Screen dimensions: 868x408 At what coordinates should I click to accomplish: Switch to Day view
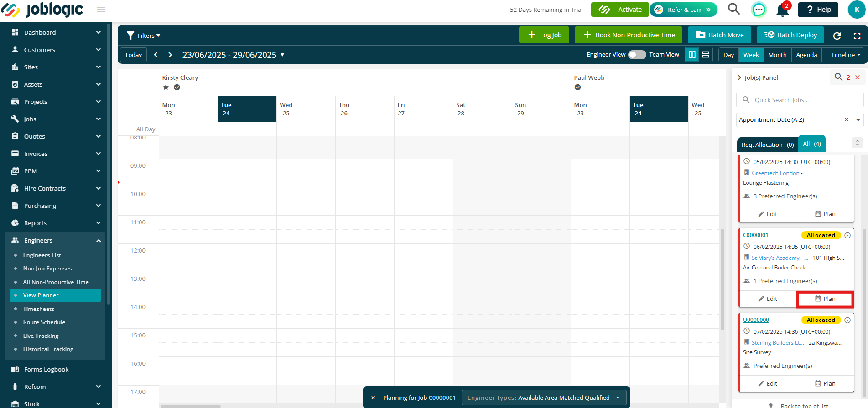(x=728, y=55)
